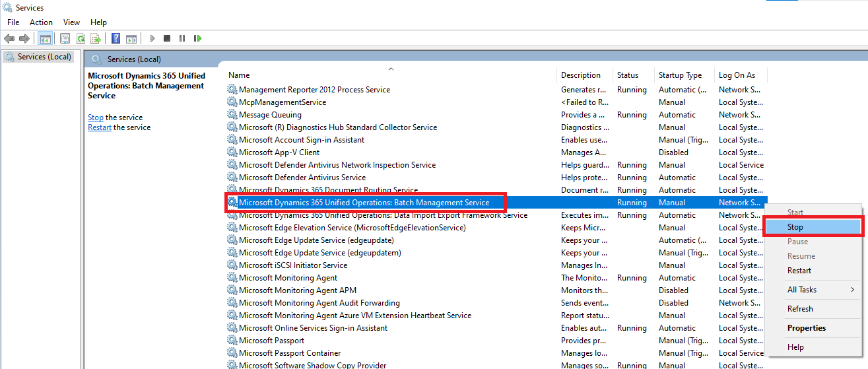Click the Properties toolbar icon
Image resolution: width=868 pixels, height=369 pixels.
[x=65, y=39]
